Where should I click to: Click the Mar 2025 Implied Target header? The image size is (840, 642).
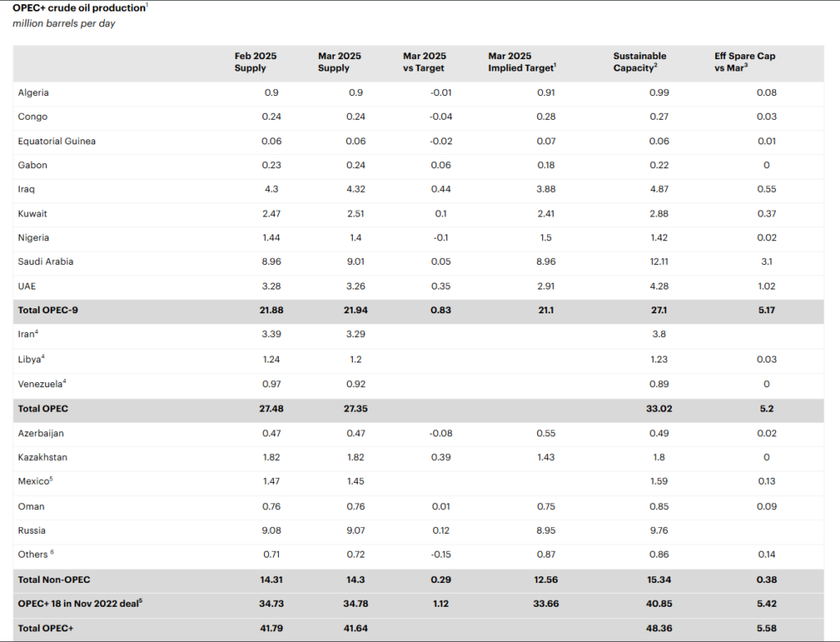coord(523,62)
